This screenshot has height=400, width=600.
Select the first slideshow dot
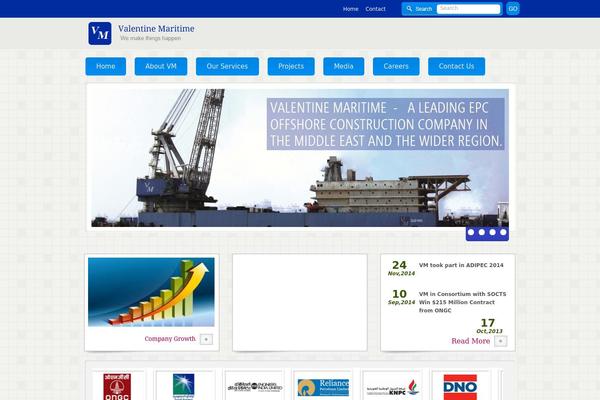tap(471, 232)
